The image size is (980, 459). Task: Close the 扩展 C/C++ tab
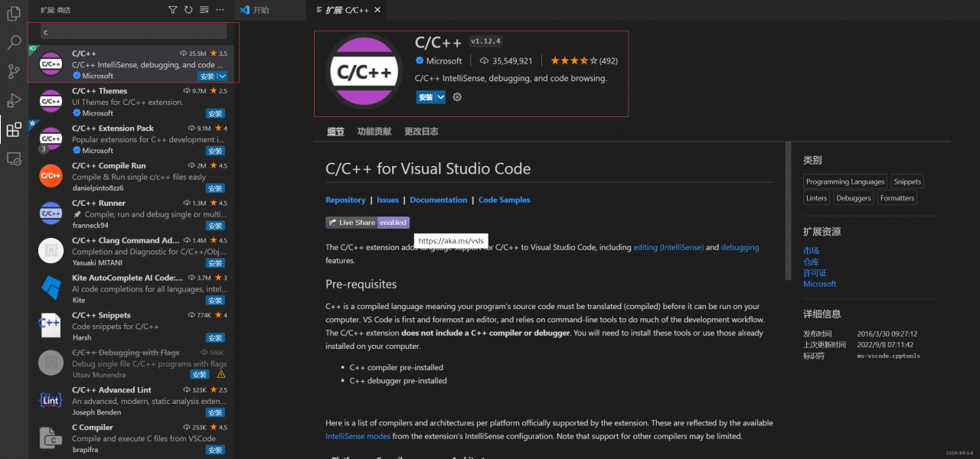(x=377, y=10)
